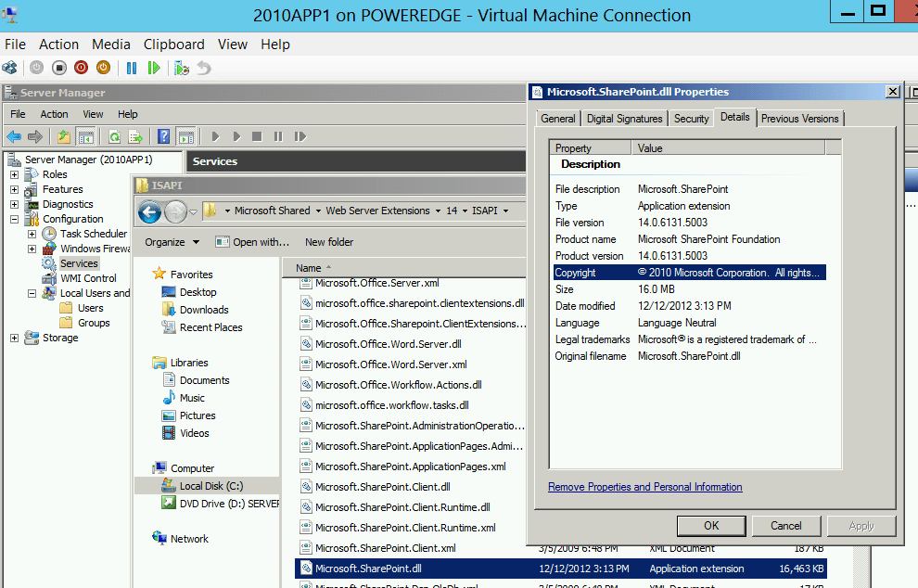This screenshot has height=588, width=918.
Task: Click Property column header in Details
Action: point(590,148)
